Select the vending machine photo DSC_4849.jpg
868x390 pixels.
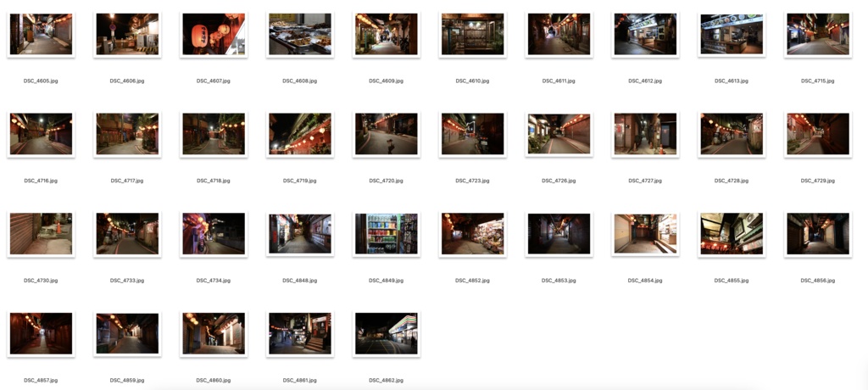387,234
